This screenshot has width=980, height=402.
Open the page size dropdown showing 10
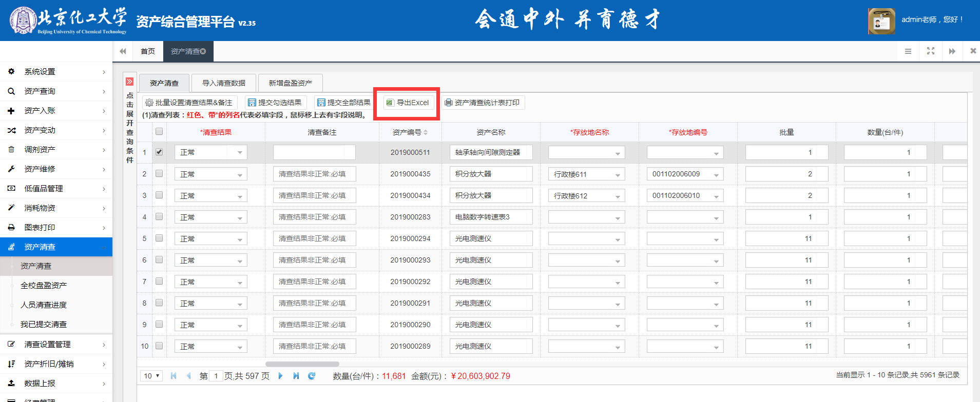coord(151,376)
